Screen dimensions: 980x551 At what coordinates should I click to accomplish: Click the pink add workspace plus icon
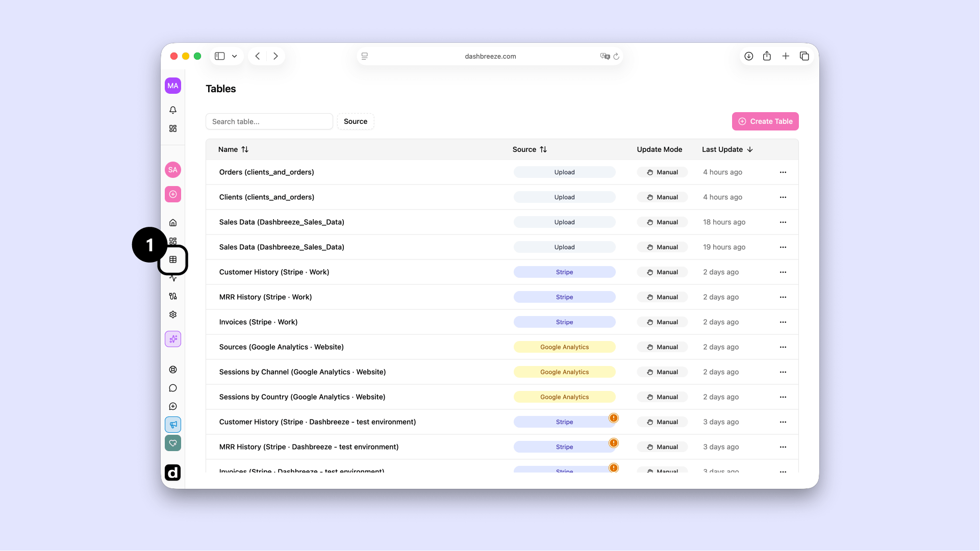click(x=173, y=194)
